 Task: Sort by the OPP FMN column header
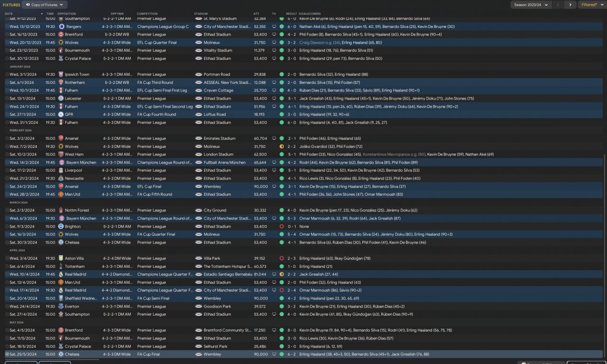point(116,14)
